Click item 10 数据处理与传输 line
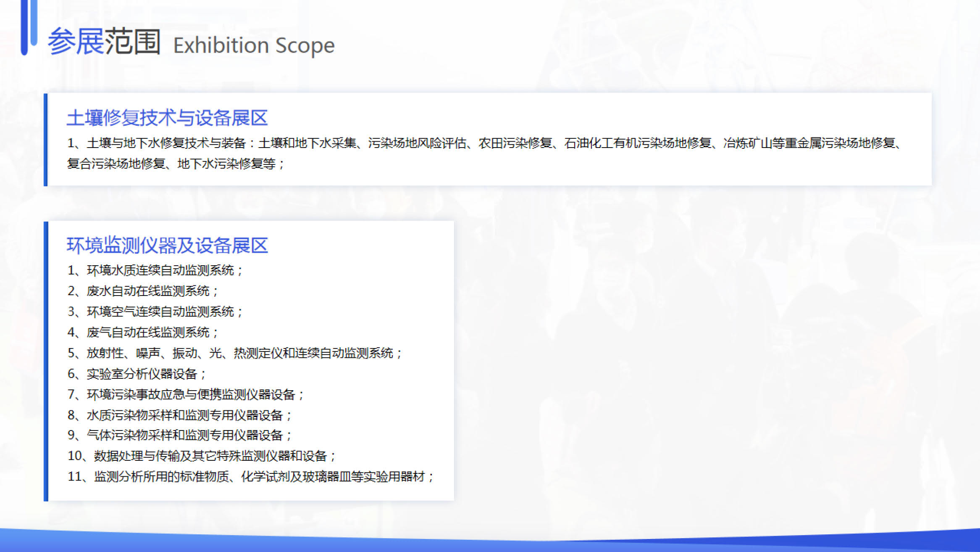 [x=202, y=456]
